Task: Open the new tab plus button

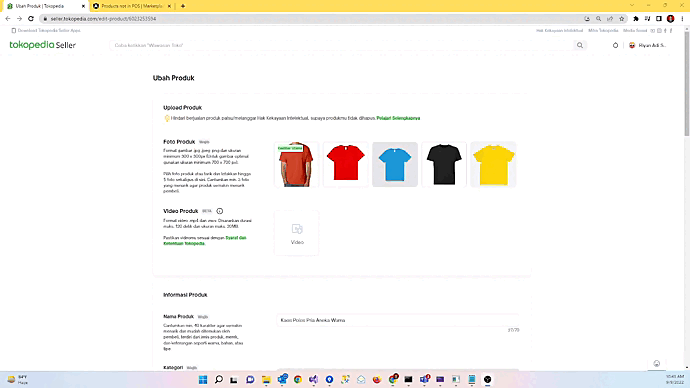Action: (x=183, y=6)
